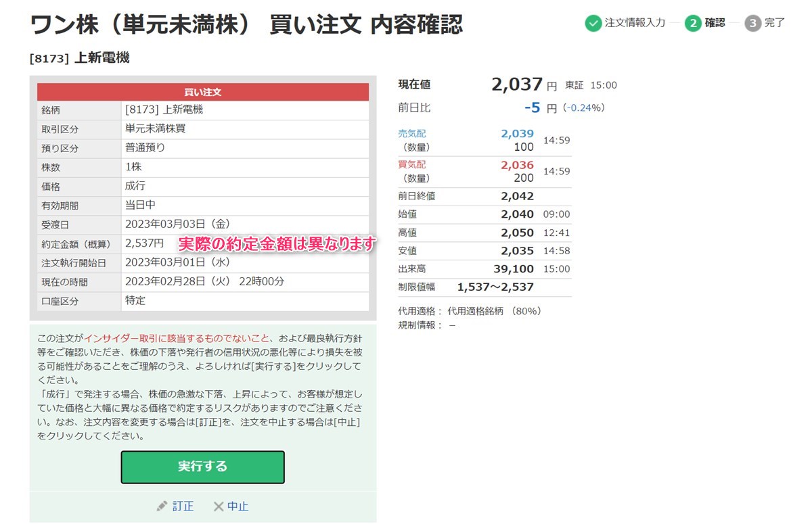Click the 高値 value 2,050
The width and height of the screenshot is (812, 524).
[517, 233]
